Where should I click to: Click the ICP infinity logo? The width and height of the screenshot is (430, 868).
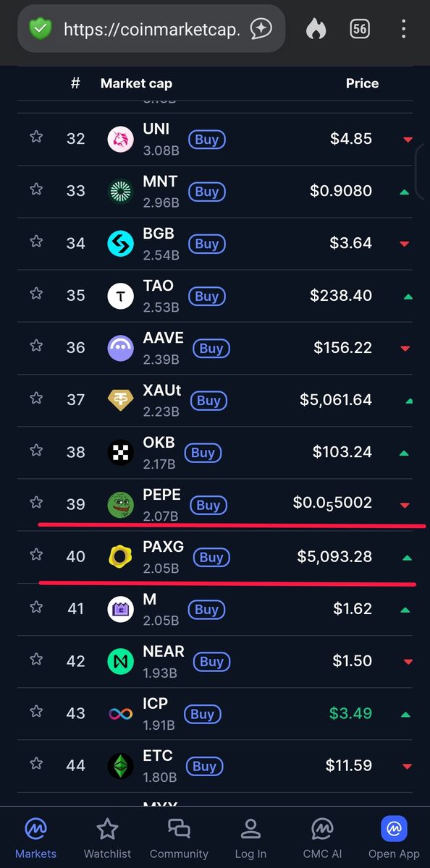(121, 714)
